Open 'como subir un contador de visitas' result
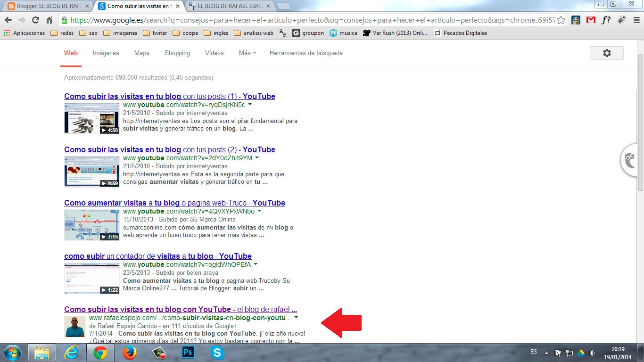This screenshot has width=644, height=362. coord(158,256)
